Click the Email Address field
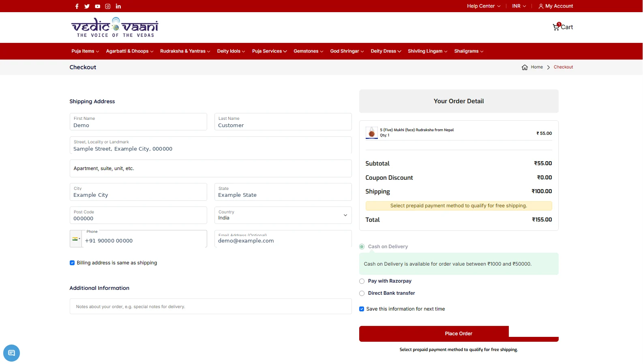Screen dimensions: 643x364 pyautogui.click(x=283, y=239)
